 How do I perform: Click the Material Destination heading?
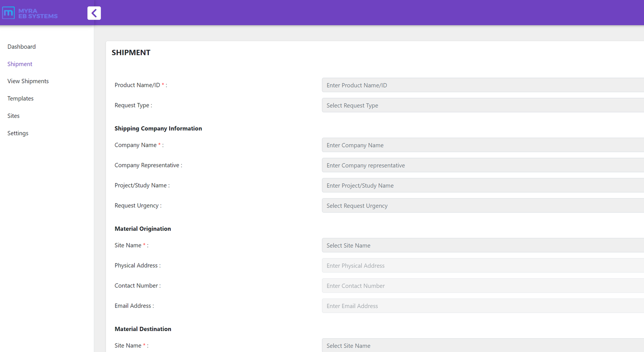pyautogui.click(x=143, y=329)
